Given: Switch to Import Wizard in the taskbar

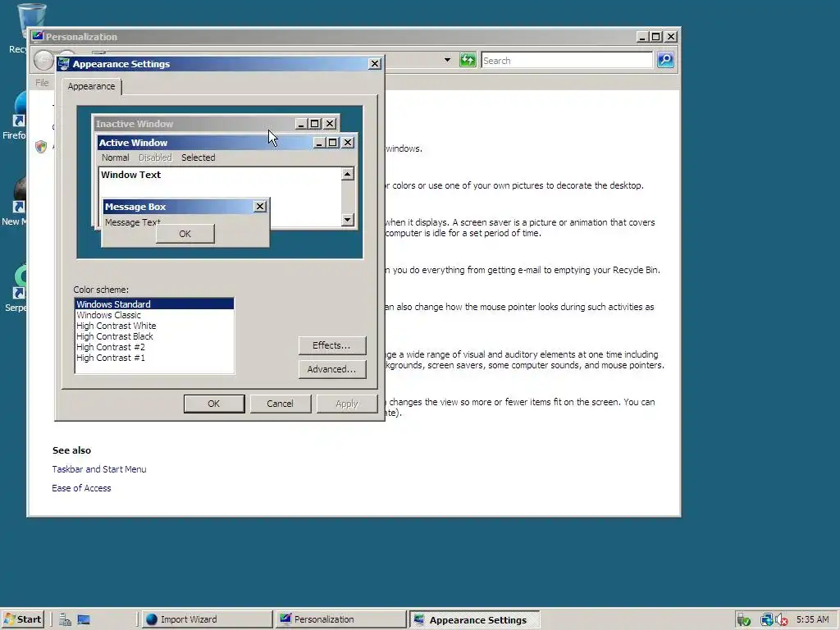Looking at the screenshot, I should pos(206,620).
